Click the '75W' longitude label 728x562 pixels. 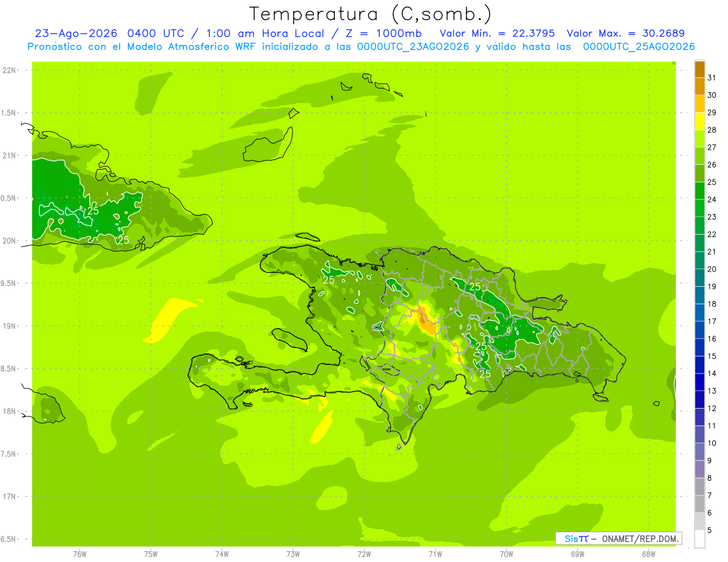[151, 554]
